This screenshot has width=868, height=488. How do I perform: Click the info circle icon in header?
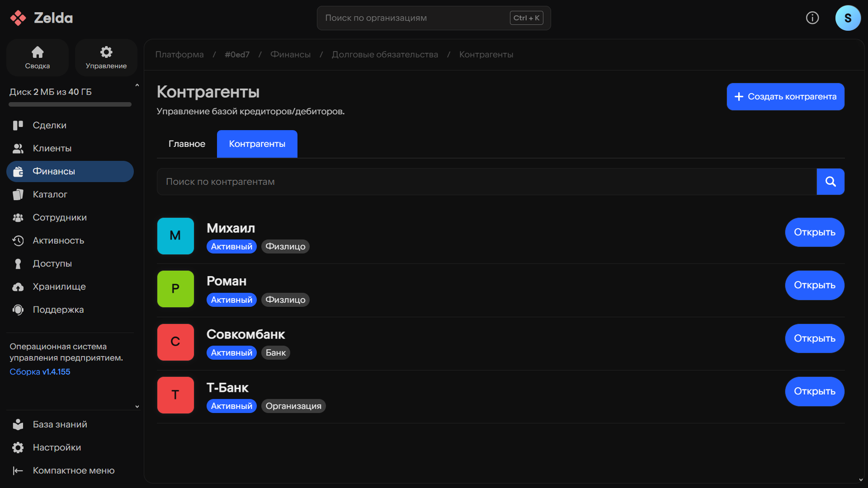click(812, 18)
